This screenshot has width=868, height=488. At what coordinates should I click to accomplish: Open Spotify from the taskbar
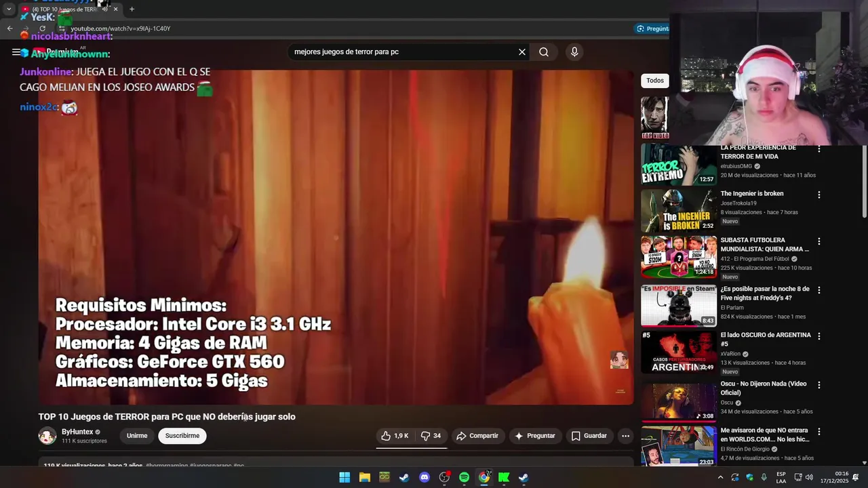464,477
